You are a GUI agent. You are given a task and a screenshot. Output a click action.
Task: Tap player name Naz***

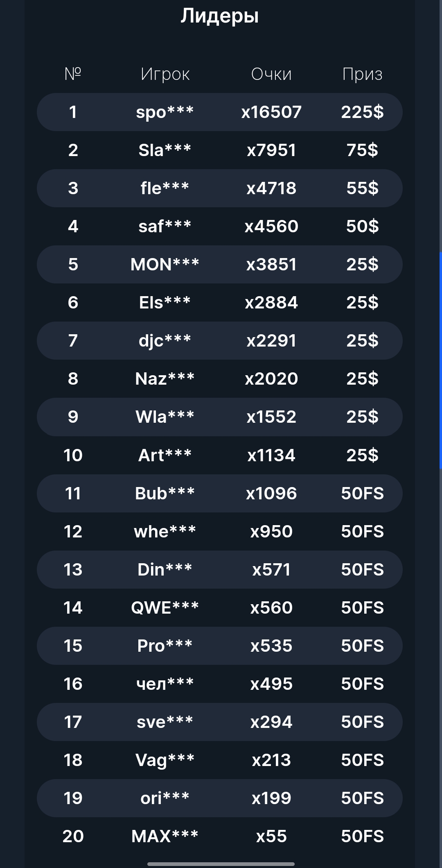(x=165, y=378)
